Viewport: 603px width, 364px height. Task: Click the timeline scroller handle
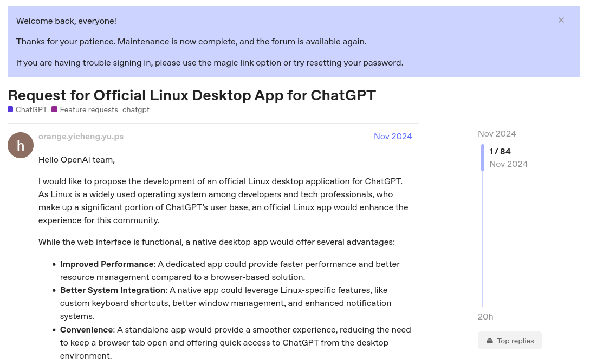click(x=483, y=158)
